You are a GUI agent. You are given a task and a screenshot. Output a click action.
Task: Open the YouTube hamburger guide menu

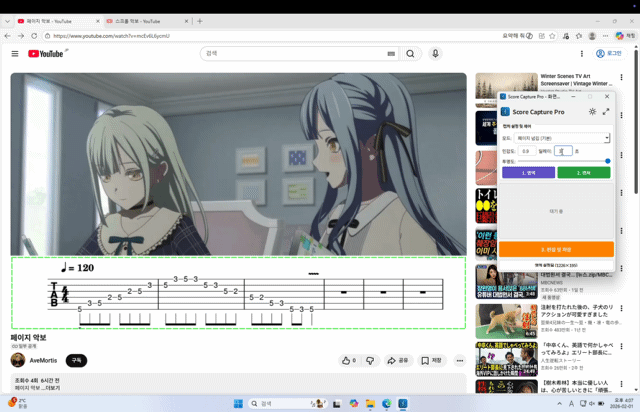coord(15,54)
